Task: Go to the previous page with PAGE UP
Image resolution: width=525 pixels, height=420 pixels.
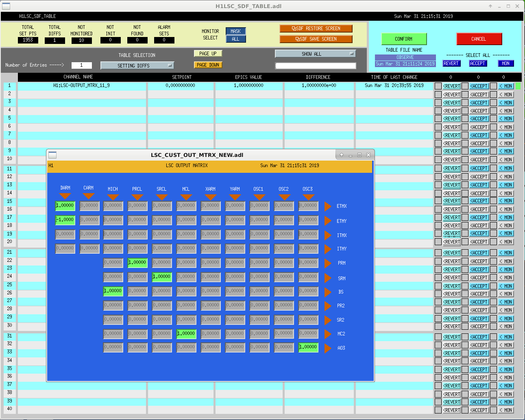Action: [208, 54]
